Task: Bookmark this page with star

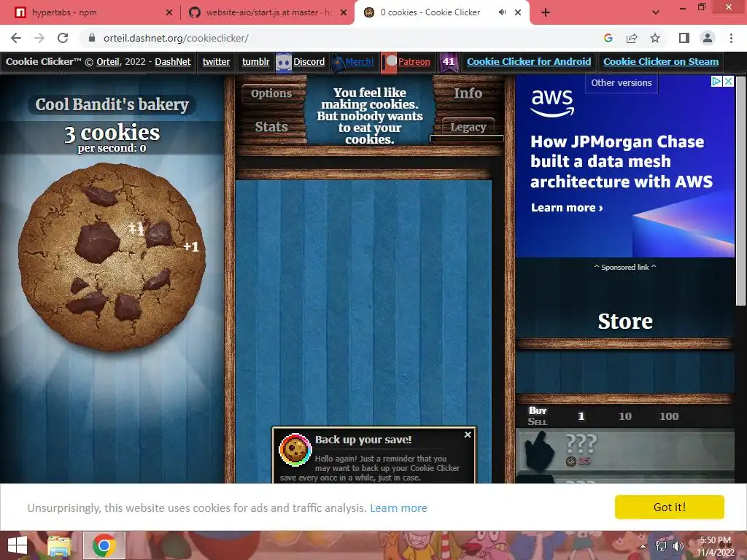Action: tap(655, 38)
